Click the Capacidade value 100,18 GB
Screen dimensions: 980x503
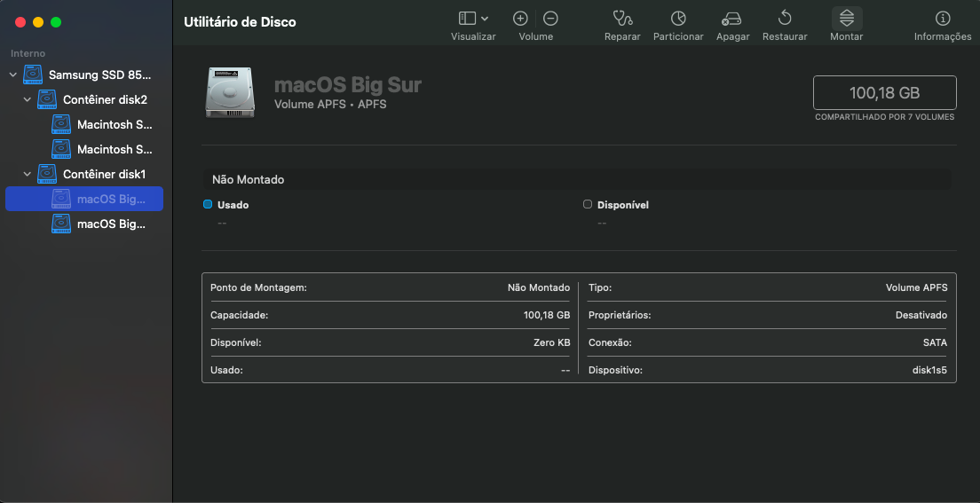(547, 315)
